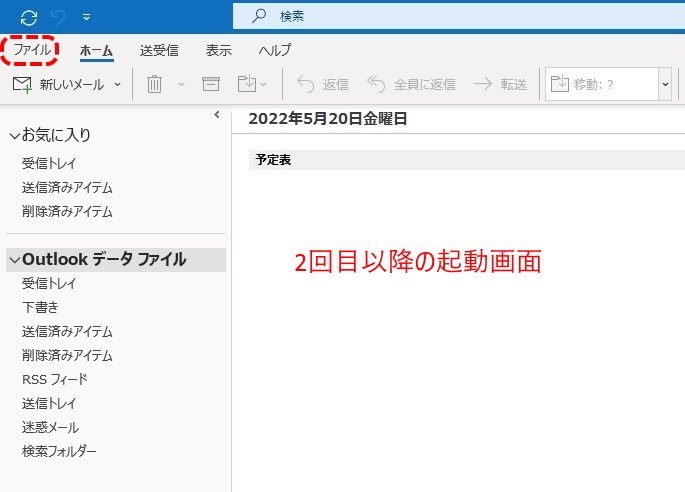The image size is (685, 492).
Task: Click the Send/Receive sync icon in title bar
Action: pyautogui.click(x=29, y=17)
